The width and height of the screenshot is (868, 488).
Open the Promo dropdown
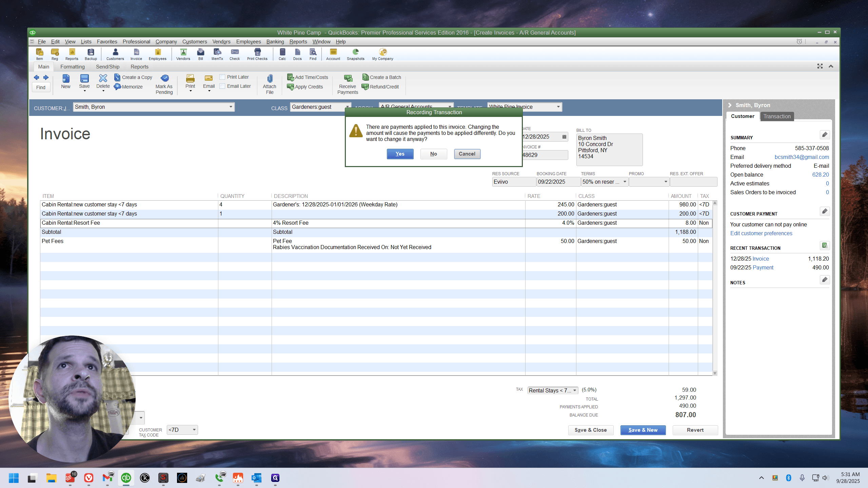[666, 182]
